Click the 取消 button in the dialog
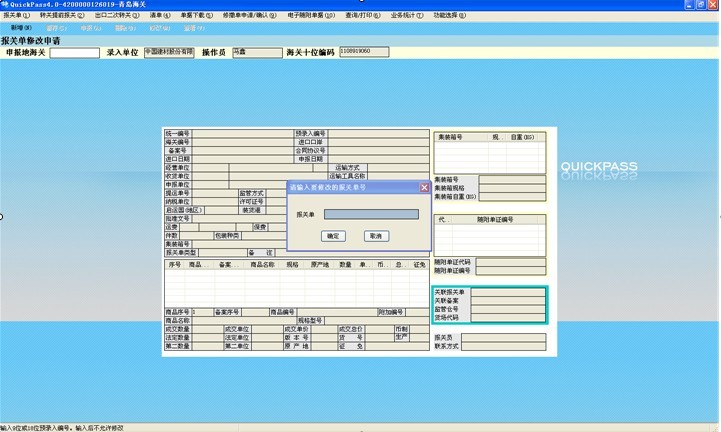 click(x=375, y=236)
